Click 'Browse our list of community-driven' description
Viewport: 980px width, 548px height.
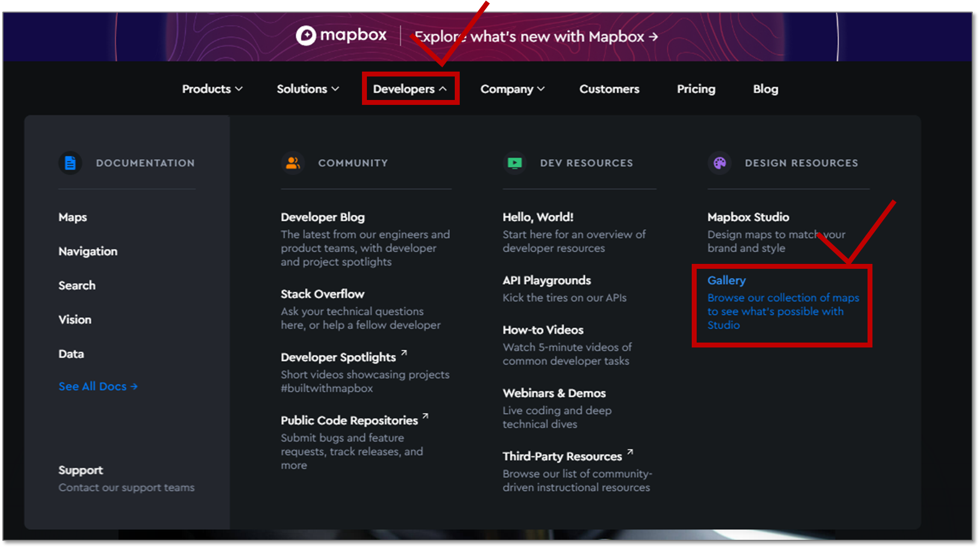point(578,480)
